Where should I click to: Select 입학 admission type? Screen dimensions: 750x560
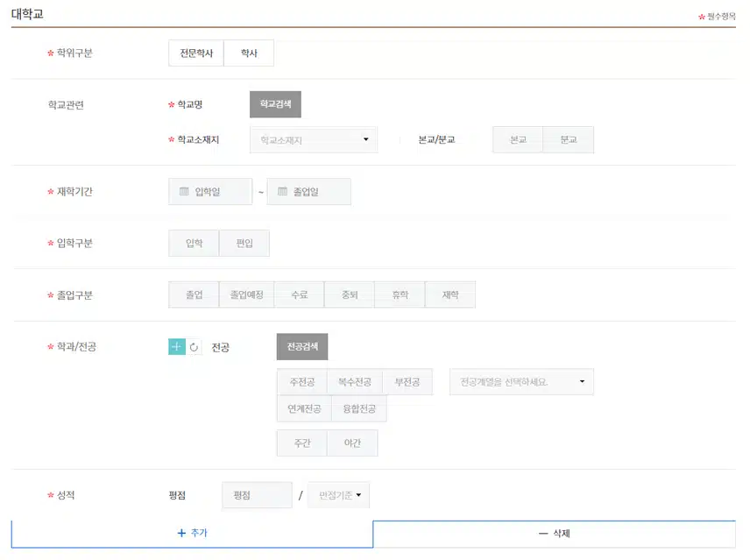pyautogui.click(x=194, y=243)
